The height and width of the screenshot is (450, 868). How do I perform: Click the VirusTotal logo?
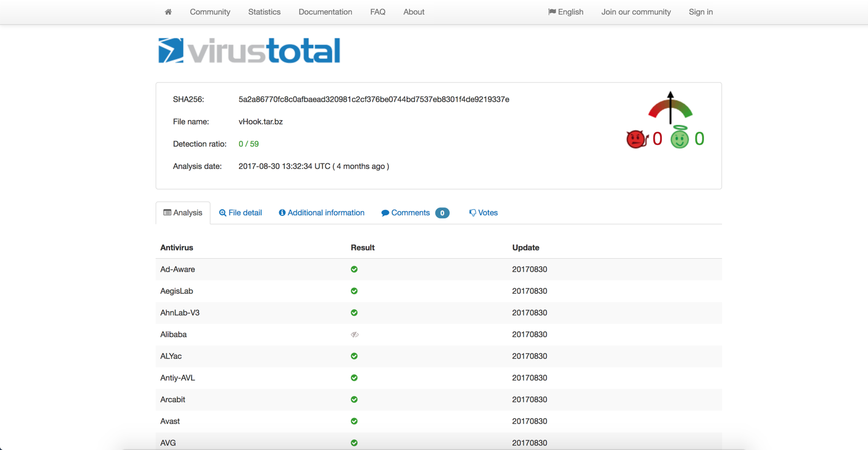[x=248, y=51]
